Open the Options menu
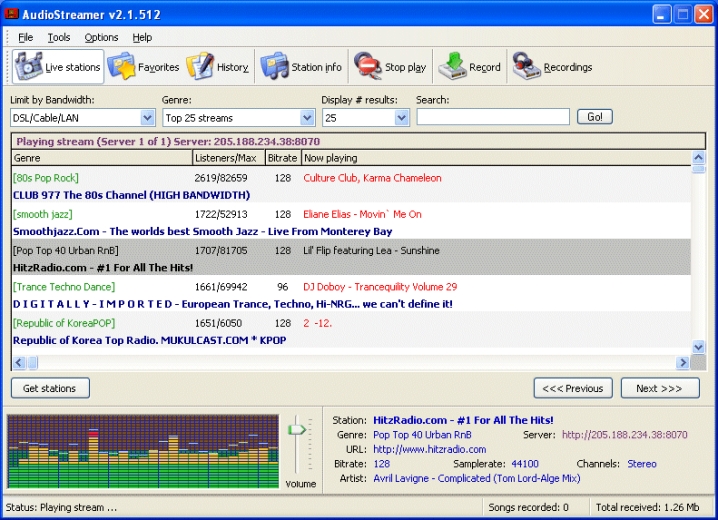The height and width of the screenshot is (520, 718). (101, 37)
